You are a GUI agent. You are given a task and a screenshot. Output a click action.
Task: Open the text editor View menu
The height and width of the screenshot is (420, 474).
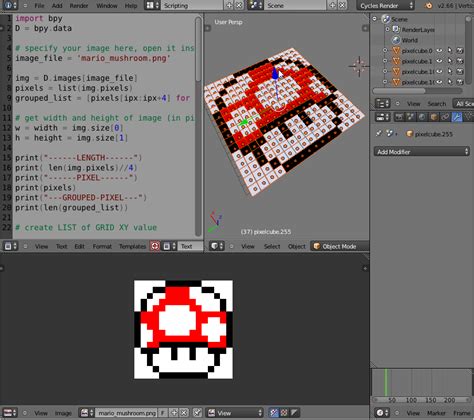coord(41,246)
